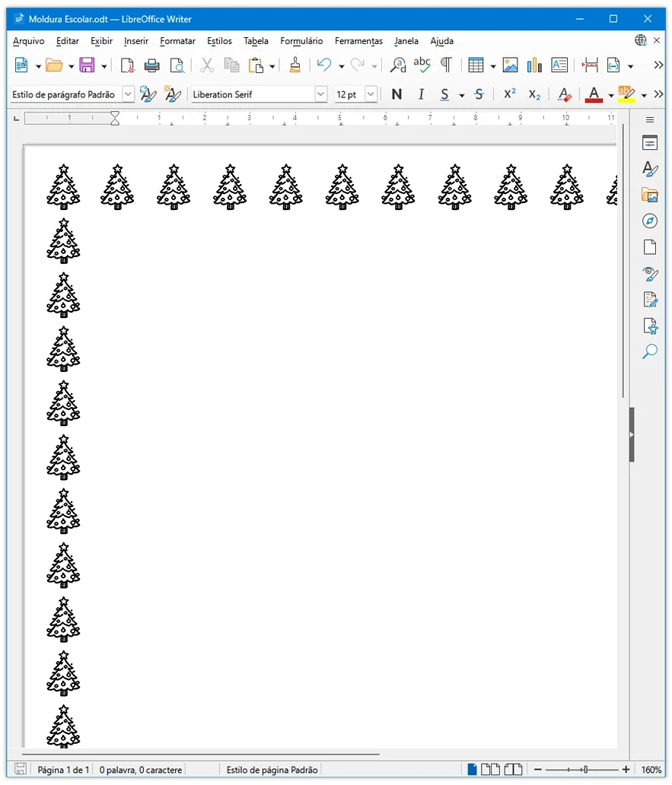Open Find and Replace tool

point(398,65)
